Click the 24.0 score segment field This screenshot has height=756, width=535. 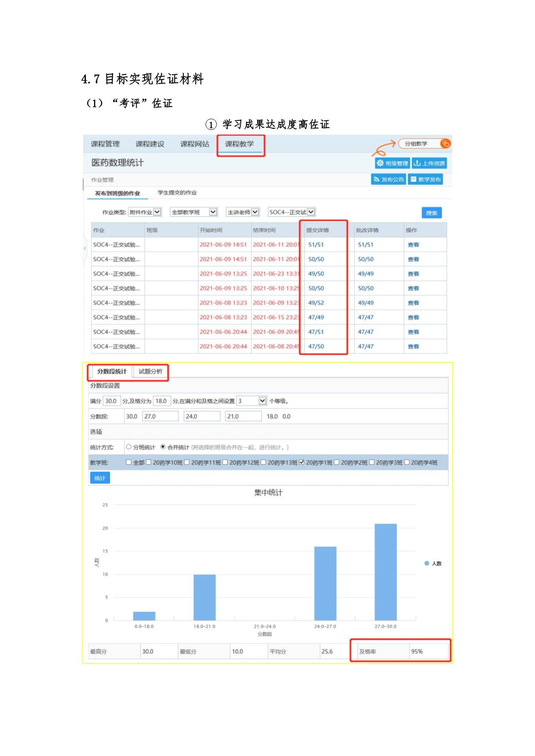coord(202,416)
